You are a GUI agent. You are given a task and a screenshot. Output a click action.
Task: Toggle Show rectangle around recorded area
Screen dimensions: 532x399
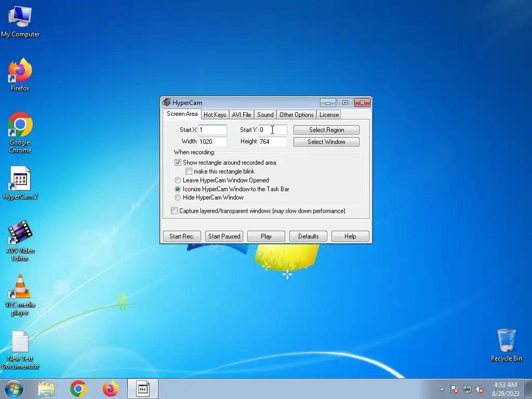pyautogui.click(x=178, y=163)
